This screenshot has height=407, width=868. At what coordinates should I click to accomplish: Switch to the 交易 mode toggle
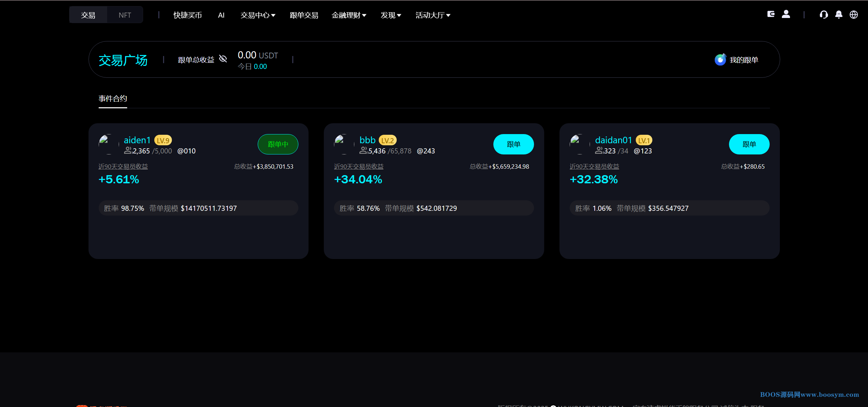pos(88,15)
